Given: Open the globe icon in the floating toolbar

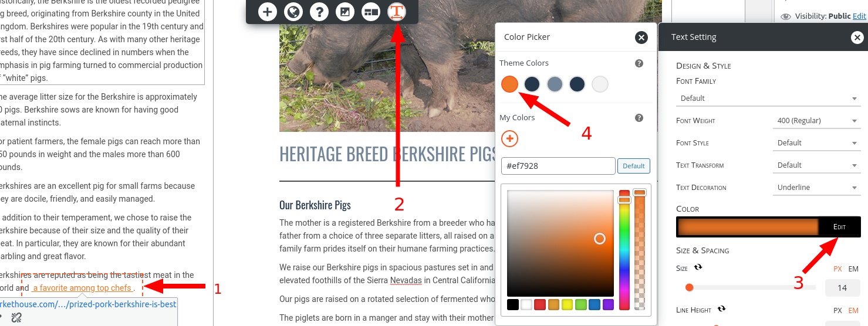Looking at the screenshot, I should 293,11.
